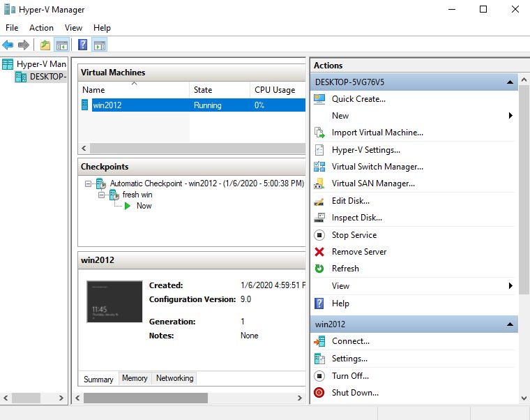Click the Up one level folder icon
The height and width of the screenshot is (420, 530).
click(45, 45)
